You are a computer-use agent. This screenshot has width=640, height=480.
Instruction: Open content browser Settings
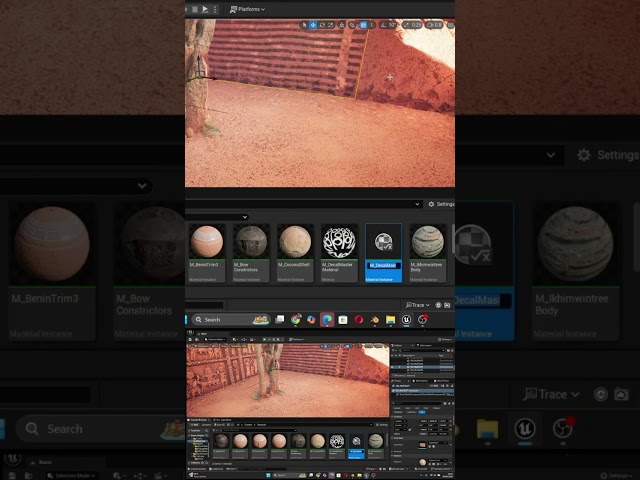click(441, 204)
